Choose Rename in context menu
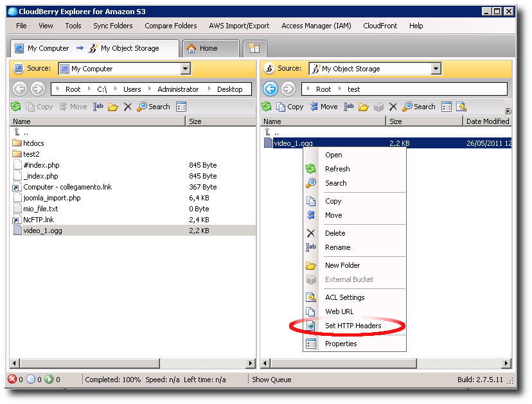 [x=355, y=247]
